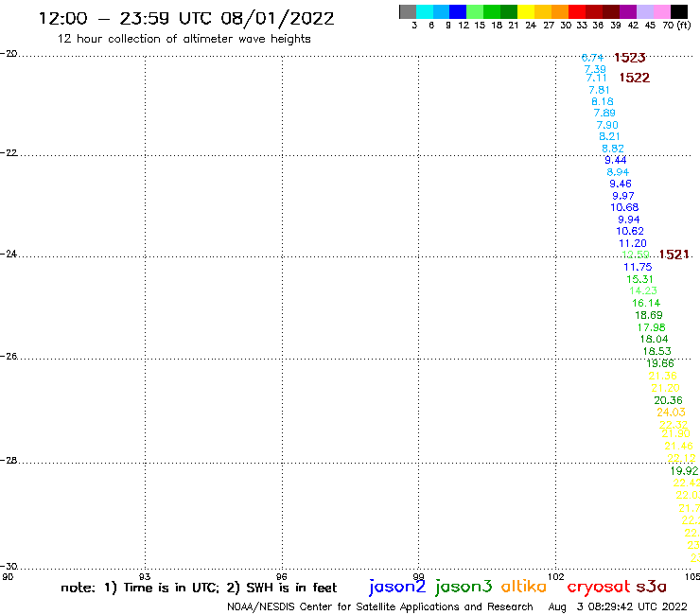Select wave height value 6.74
The image size is (700, 615).
pyautogui.click(x=592, y=58)
